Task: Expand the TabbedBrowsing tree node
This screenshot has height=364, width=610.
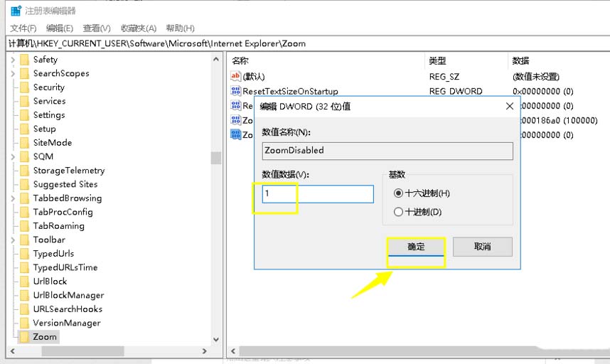Action: click(13, 198)
